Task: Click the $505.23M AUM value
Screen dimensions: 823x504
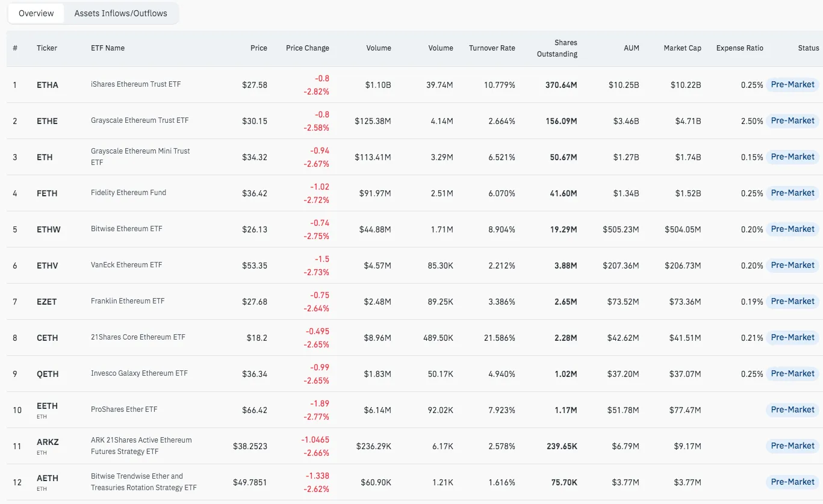Action: pos(621,229)
